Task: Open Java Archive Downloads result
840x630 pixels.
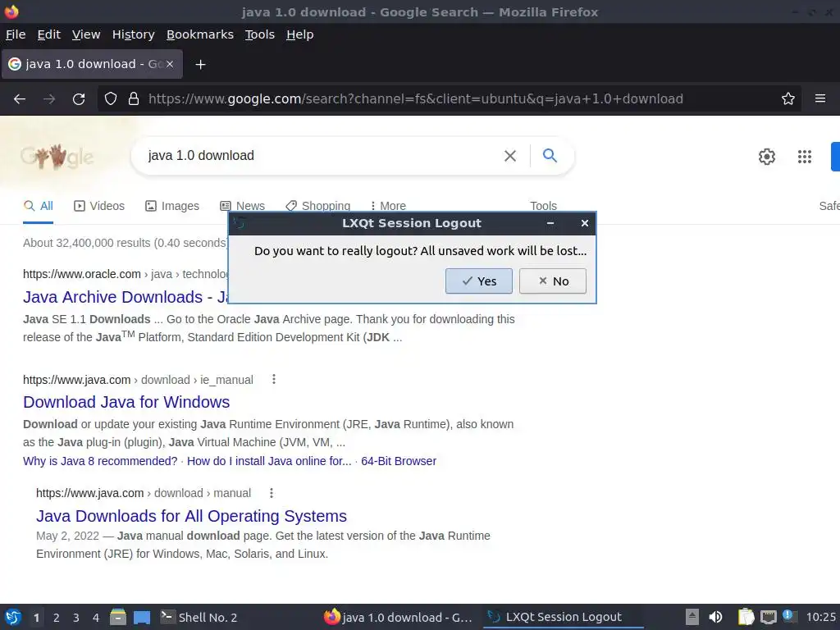Action: pos(126,297)
